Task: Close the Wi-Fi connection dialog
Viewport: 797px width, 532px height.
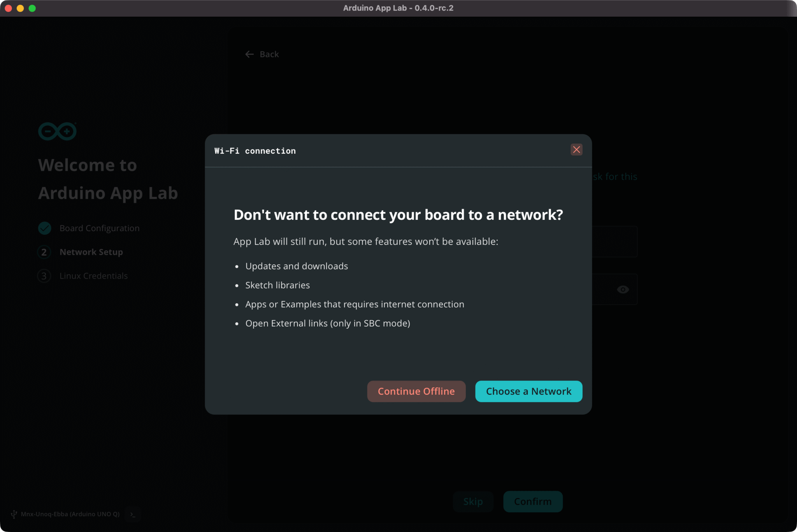Action: point(576,150)
